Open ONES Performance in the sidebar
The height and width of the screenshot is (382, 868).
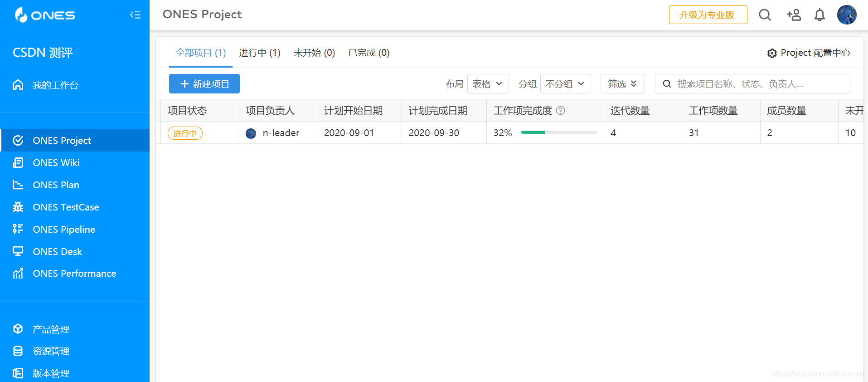(75, 273)
